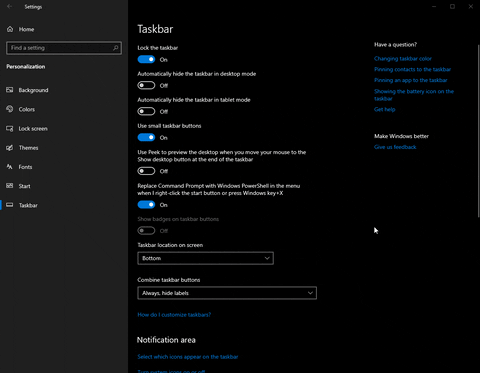Click the Home house icon
480x373 pixels.
(x=10, y=29)
